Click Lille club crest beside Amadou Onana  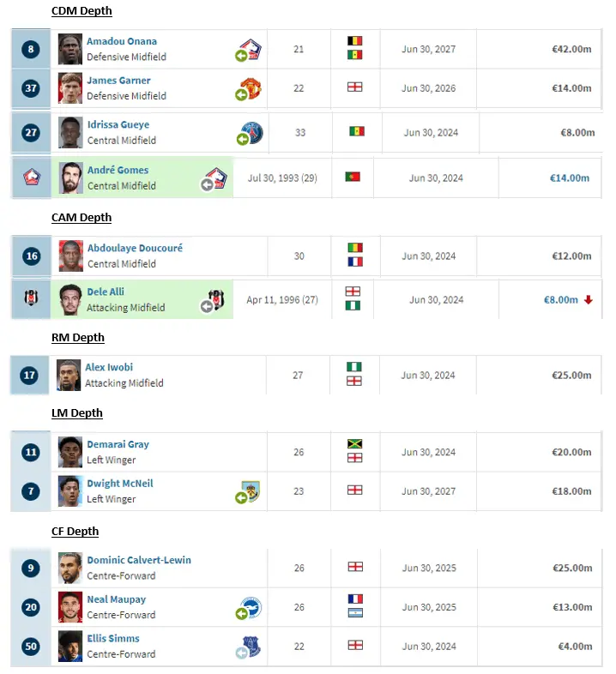[x=252, y=49]
